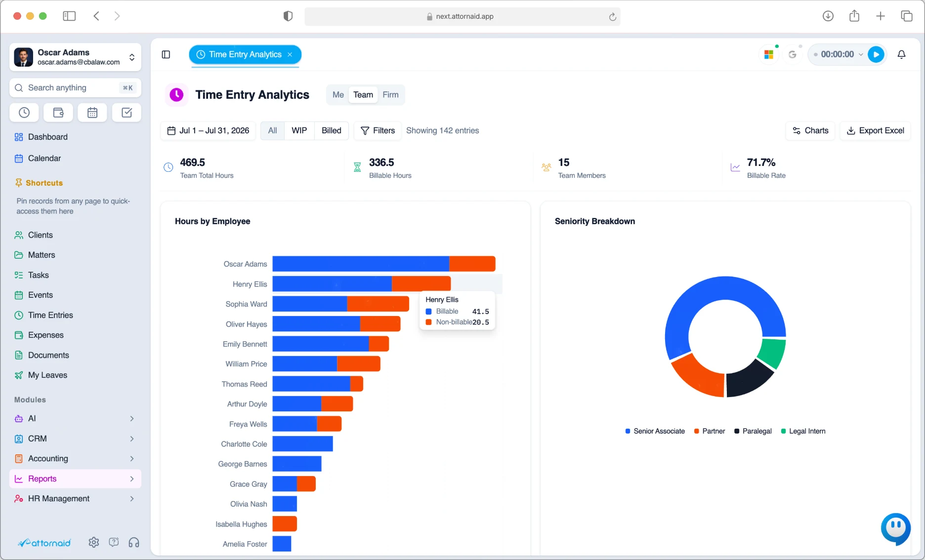The height and width of the screenshot is (560, 925).
Task: Switch view to Team
Action: coord(363,95)
